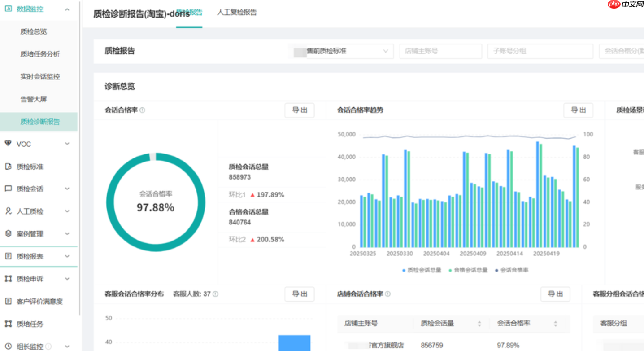Click 导出 in the 店铺会话合格率 panel

click(555, 294)
